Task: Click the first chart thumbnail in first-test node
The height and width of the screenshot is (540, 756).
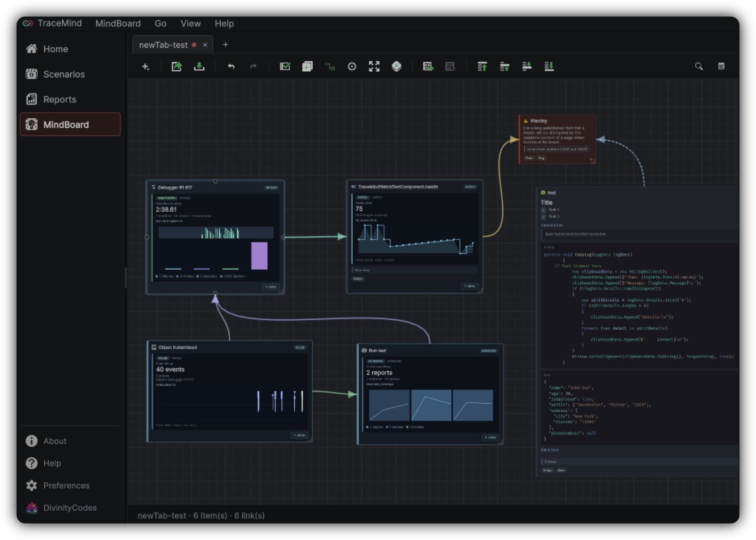Action: pos(389,405)
